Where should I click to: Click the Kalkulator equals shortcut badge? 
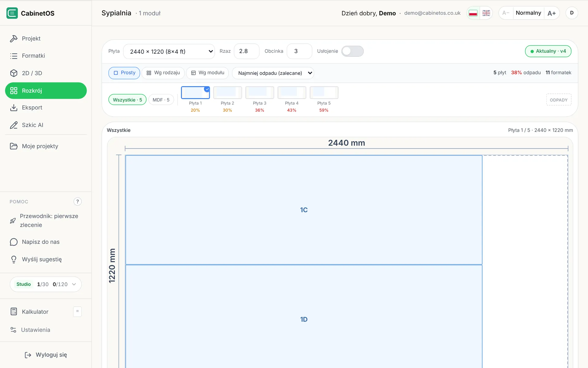[77, 311]
